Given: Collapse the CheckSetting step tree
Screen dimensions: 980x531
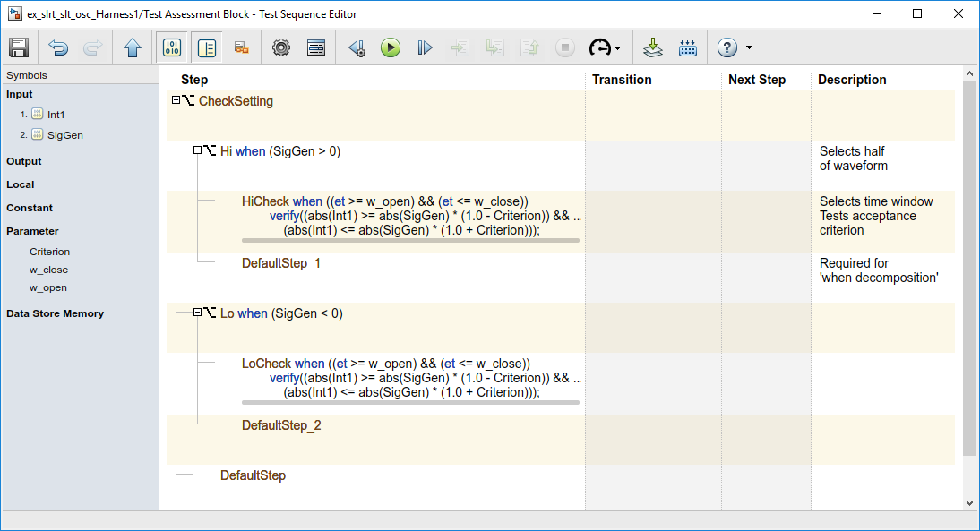Looking at the screenshot, I should [176, 101].
